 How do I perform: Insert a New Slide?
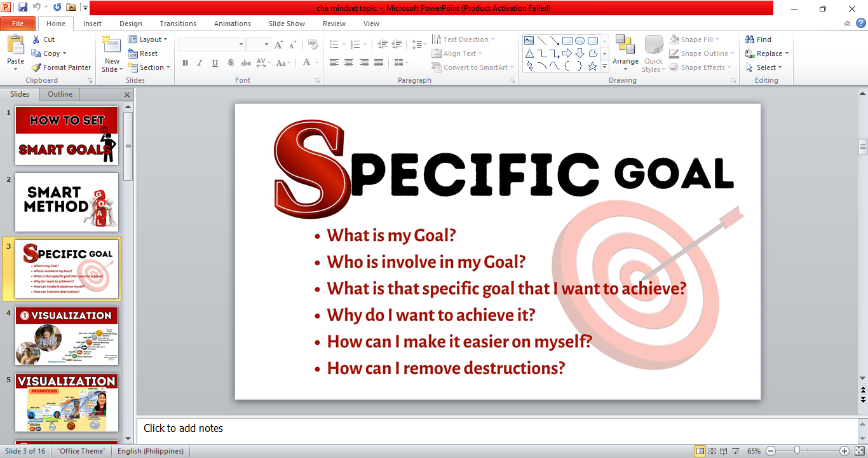tap(112, 54)
